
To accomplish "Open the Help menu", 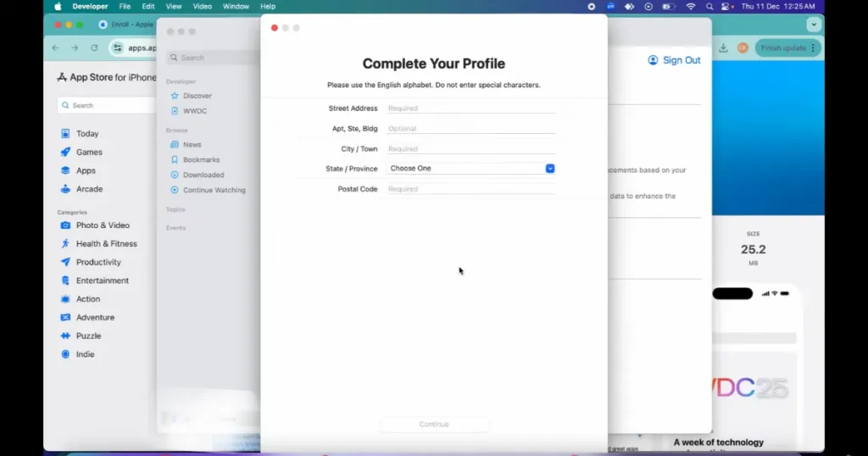I will point(268,7).
